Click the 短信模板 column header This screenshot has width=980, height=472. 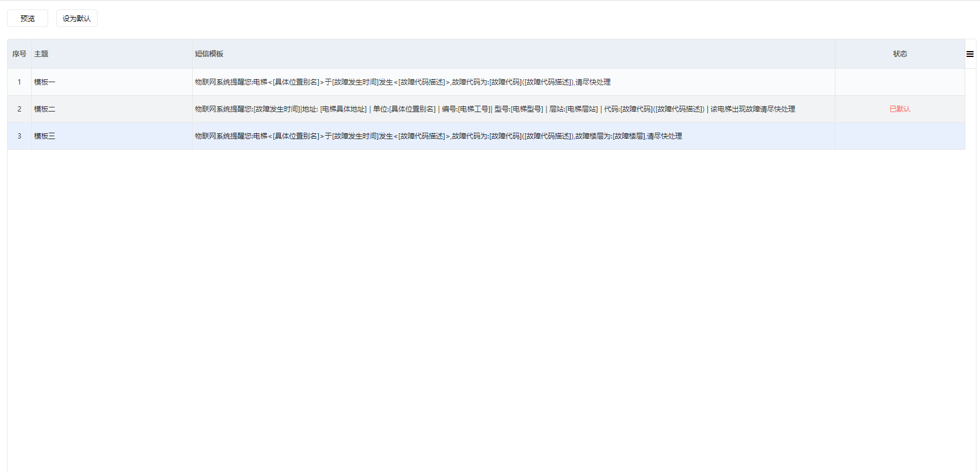(514, 54)
